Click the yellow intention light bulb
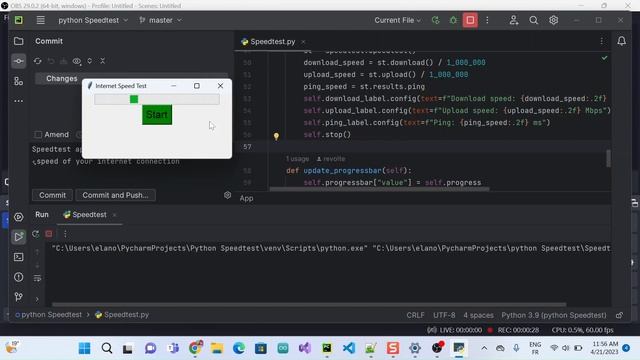This screenshot has height=360, width=640. tap(276, 136)
